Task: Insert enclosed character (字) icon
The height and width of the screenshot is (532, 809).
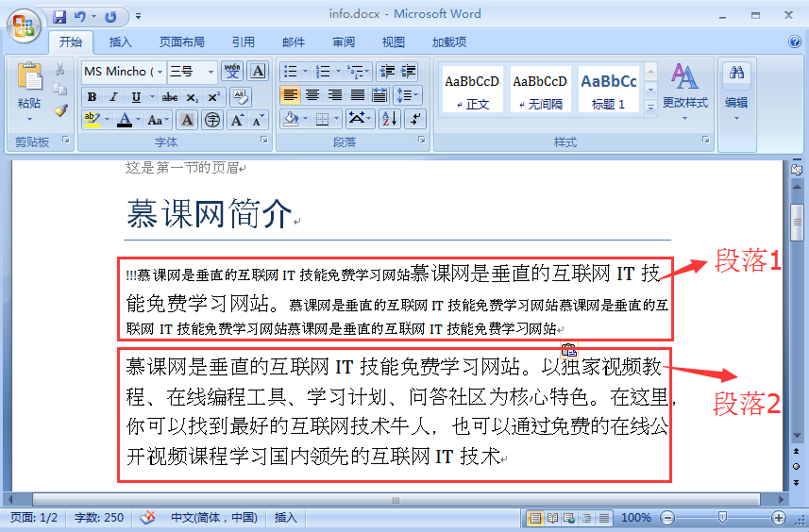Action: (211, 120)
